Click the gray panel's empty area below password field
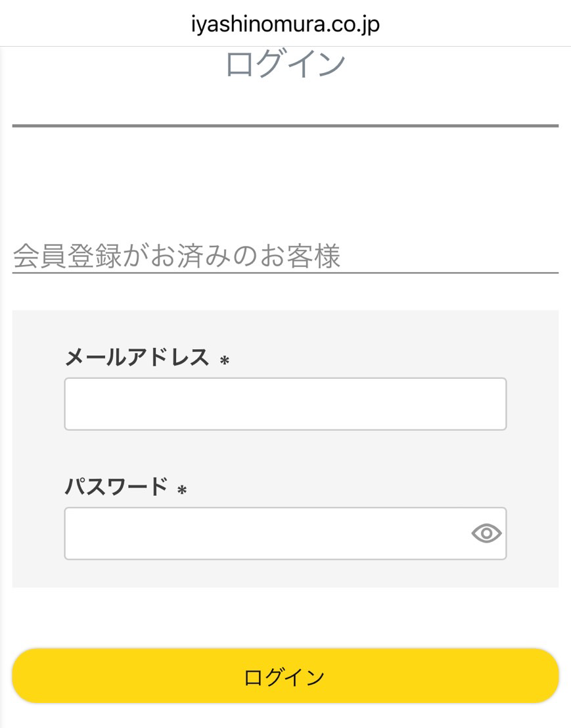Image resolution: width=571 pixels, height=728 pixels. click(285, 573)
